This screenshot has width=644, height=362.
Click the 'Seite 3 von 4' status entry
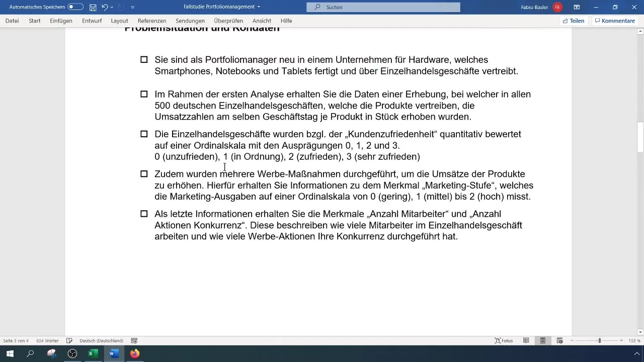coord(16,340)
